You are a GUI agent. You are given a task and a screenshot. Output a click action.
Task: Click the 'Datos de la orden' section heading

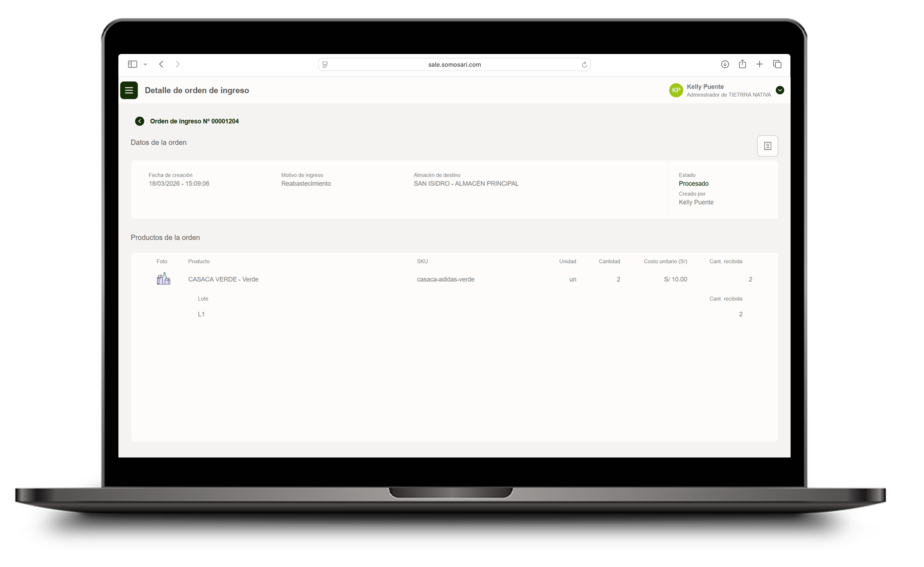158,142
